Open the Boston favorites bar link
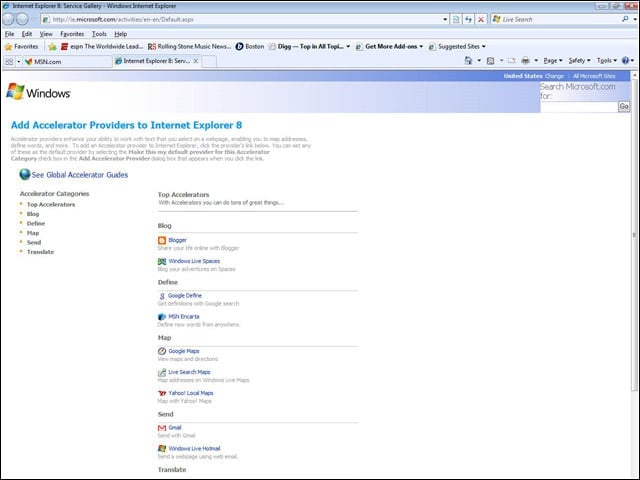The image size is (640, 480). click(x=250, y=47)
